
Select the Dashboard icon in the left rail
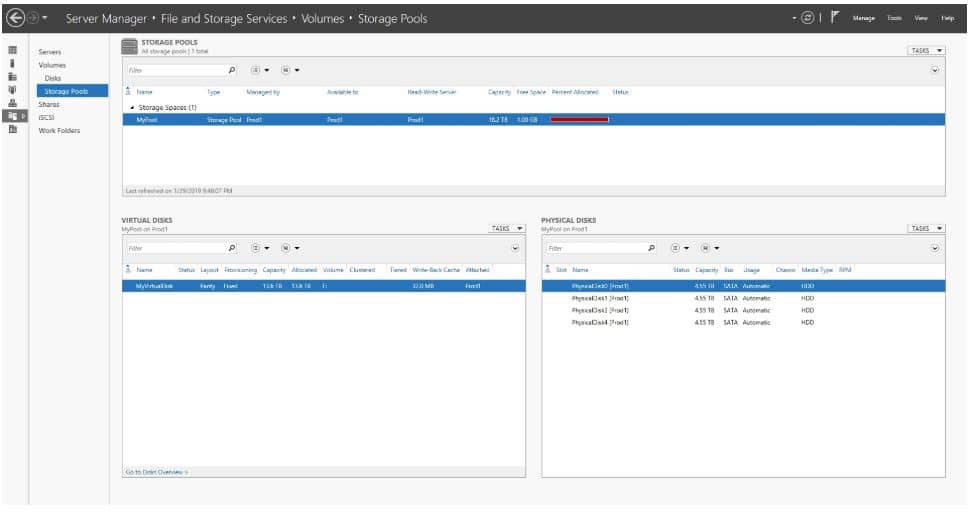12,50
